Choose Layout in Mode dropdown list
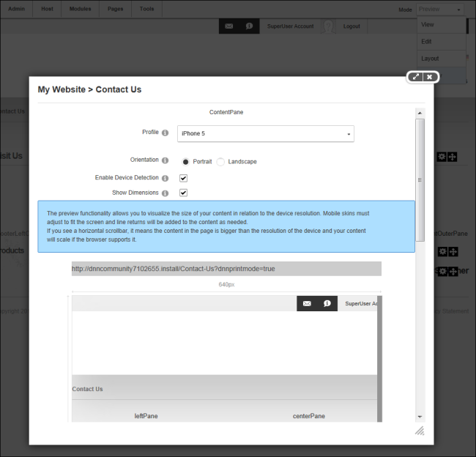This screenshot has height=457, width=476. click(442, 59)
